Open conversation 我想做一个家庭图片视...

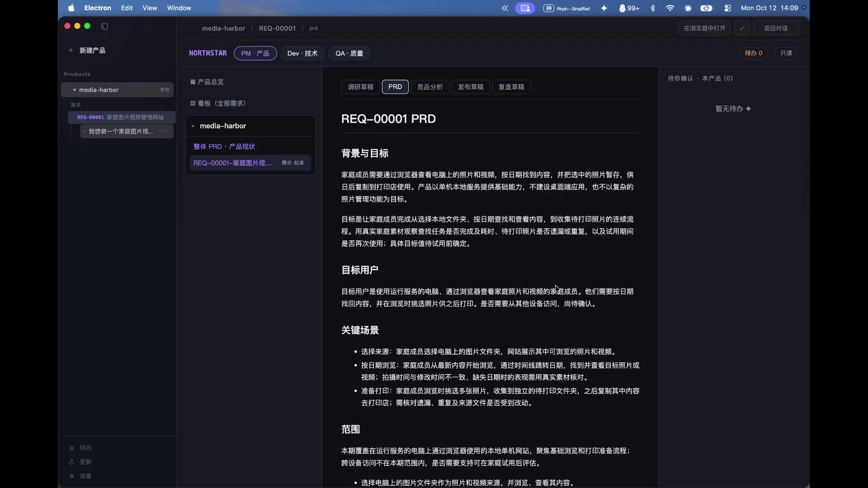click(x=127, y=131)
